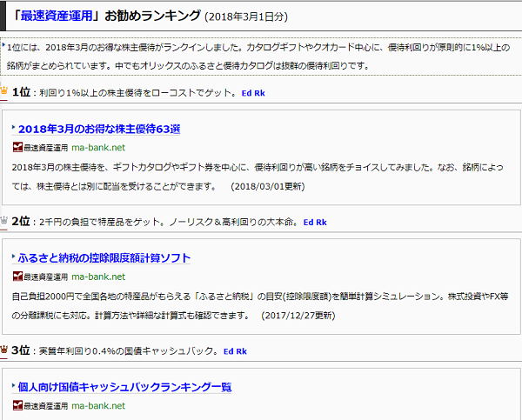Click ma-bank.net under 個人向け国債キャッシュバックランキング一覧

98,406
